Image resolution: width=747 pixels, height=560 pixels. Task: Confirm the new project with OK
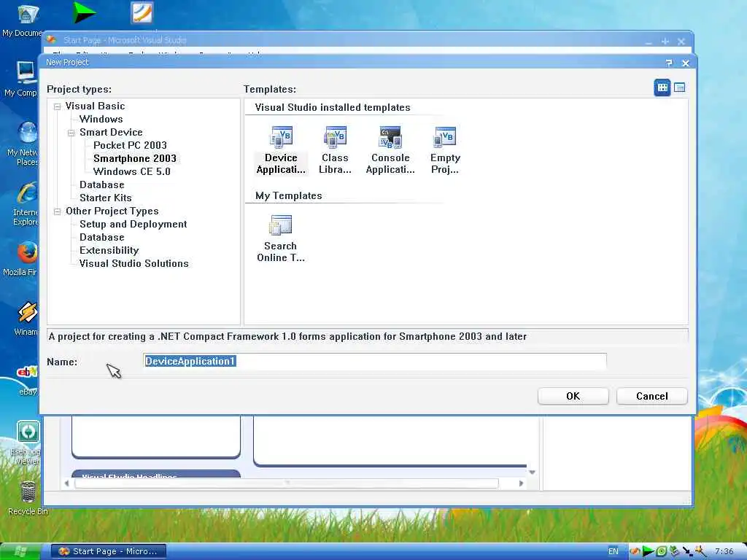click(x=573, y=396)
